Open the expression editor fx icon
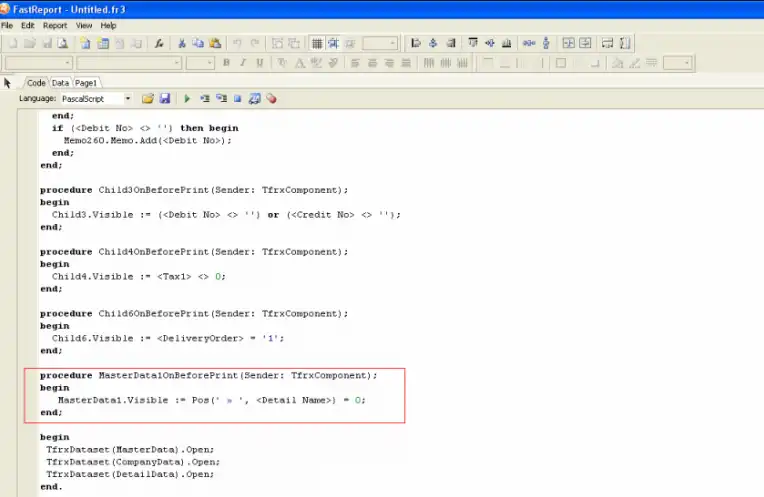 pos(159,43)
